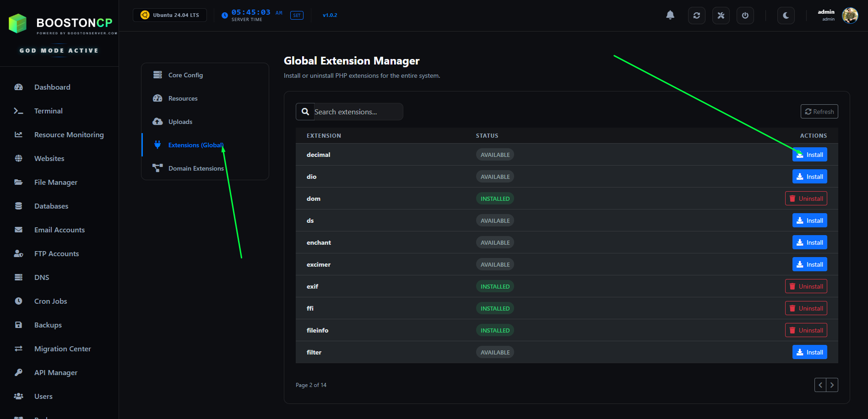Image resolution: width=868 pixels, height=419 pixels.
Task: Select Websites in the sidebar menu
Action: pyautogui.click(x=49, y=158)
